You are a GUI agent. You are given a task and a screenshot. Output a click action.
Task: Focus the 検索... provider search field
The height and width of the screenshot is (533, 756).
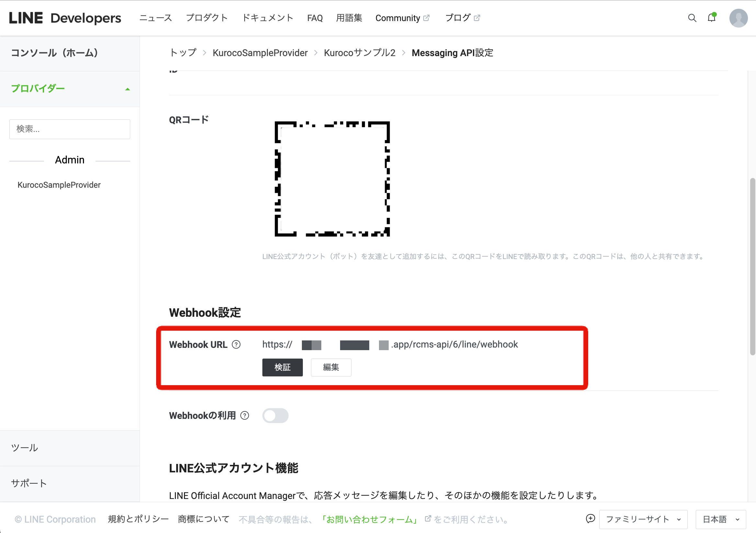[x=70, y=129]
